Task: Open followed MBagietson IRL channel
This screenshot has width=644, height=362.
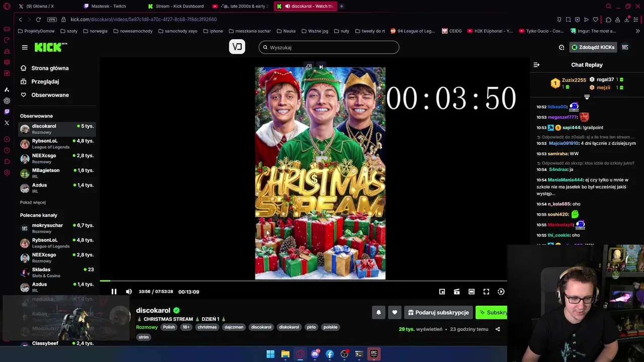Action: [57, 173]
